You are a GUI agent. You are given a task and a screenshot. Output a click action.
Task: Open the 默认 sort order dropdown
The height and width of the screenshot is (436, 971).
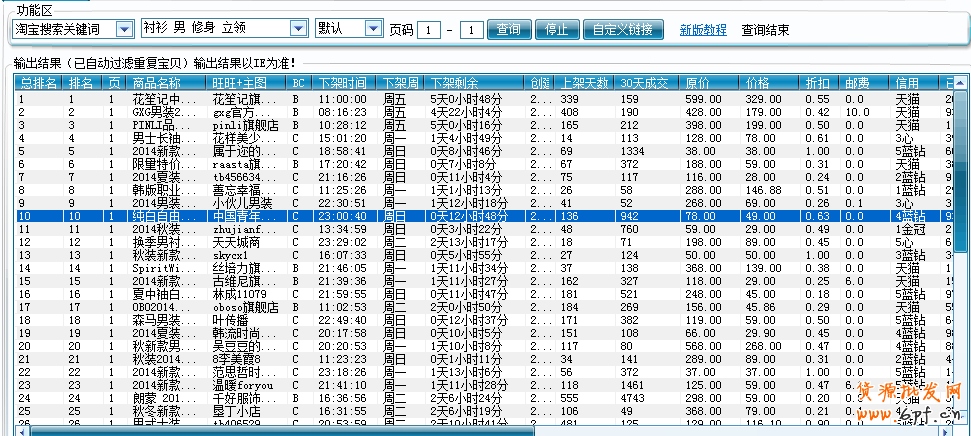tap(372, 29)
